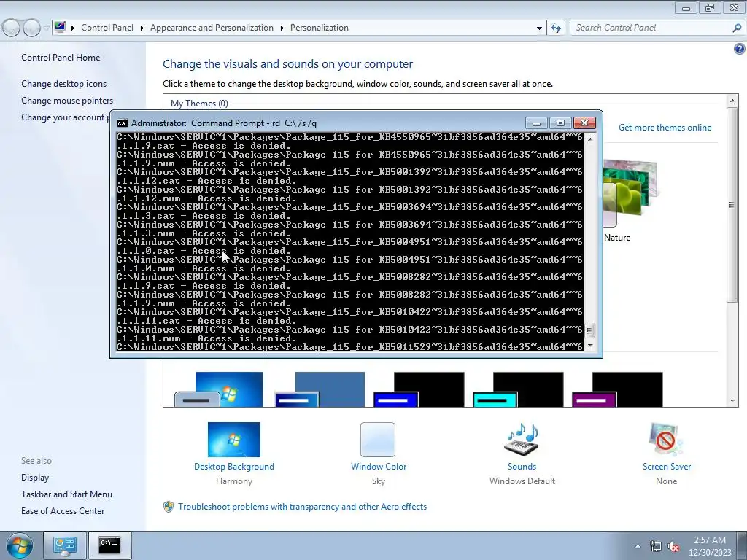The width and height of the screenshot is (747, 560).
Task: Click the Forward navigation button
Action: 31,28
